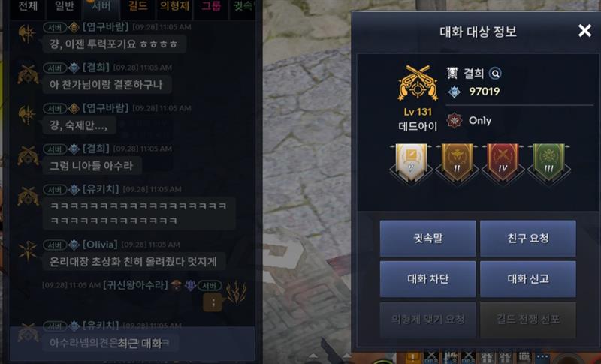Block the chat with 대화 차단
The image size is (601, 364).
pos(427,279)
